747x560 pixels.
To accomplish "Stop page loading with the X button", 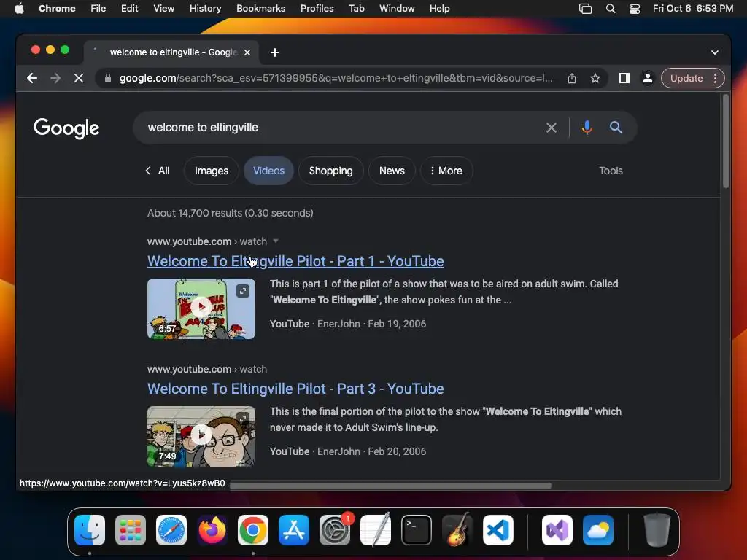I will [x=79, y=78].
